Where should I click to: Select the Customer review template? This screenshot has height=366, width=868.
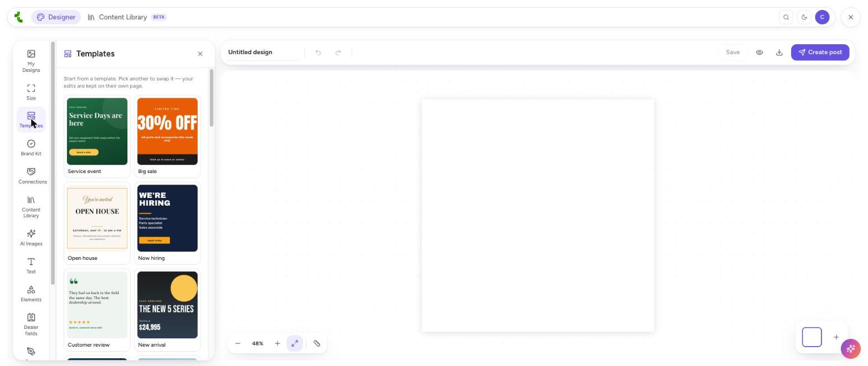pos(97,310)
